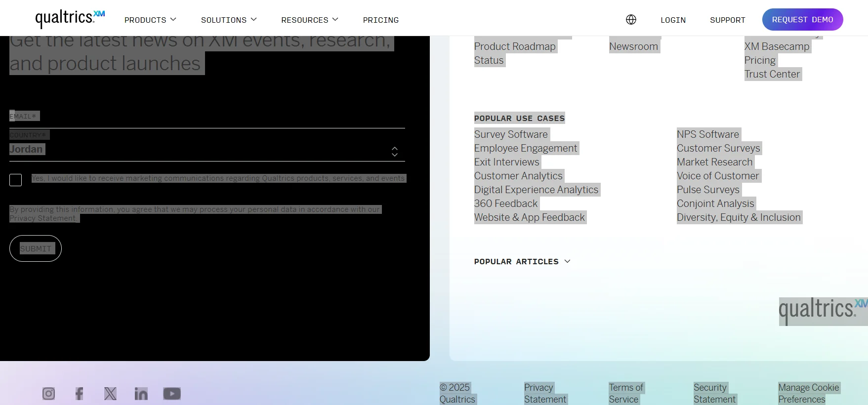868x405 pixels.
Task: Open Manage Cookie Preferences
Action: click(x=809, y=394)
